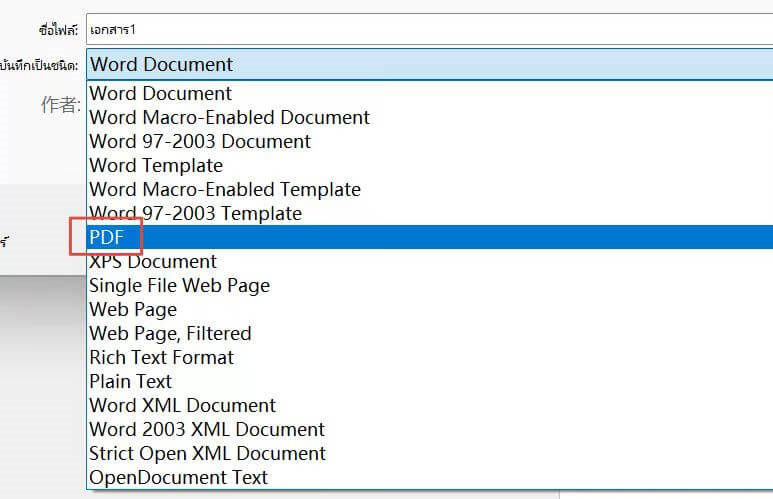Open the save-as-type combo box showing Word Document
The height and width of the screenshot is (499, 773).
(429, 64)
